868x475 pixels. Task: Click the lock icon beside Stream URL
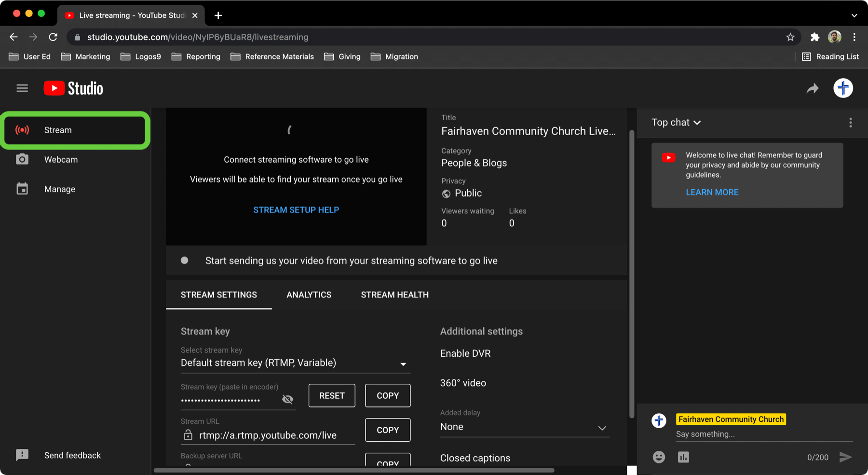[x=188, y=435]
